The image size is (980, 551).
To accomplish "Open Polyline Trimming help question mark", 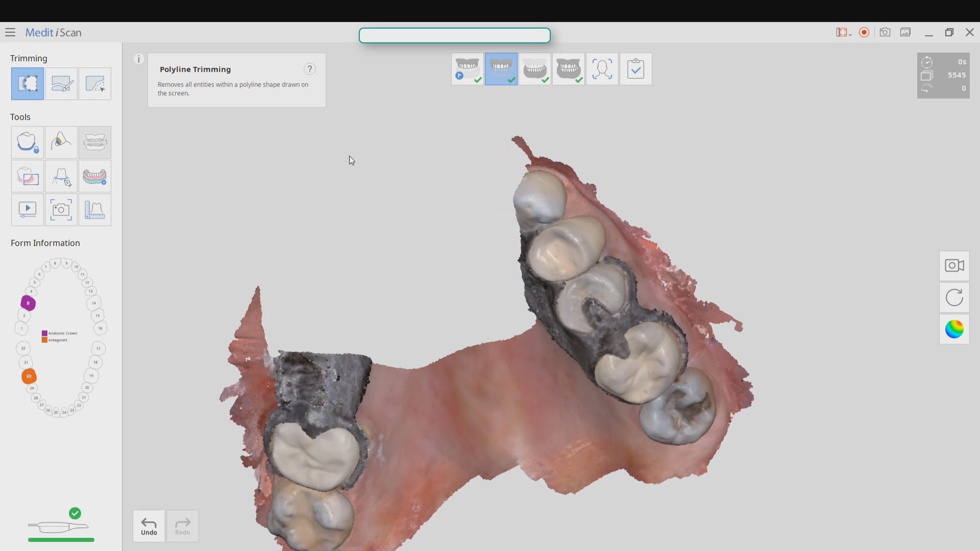I will 309,69.
